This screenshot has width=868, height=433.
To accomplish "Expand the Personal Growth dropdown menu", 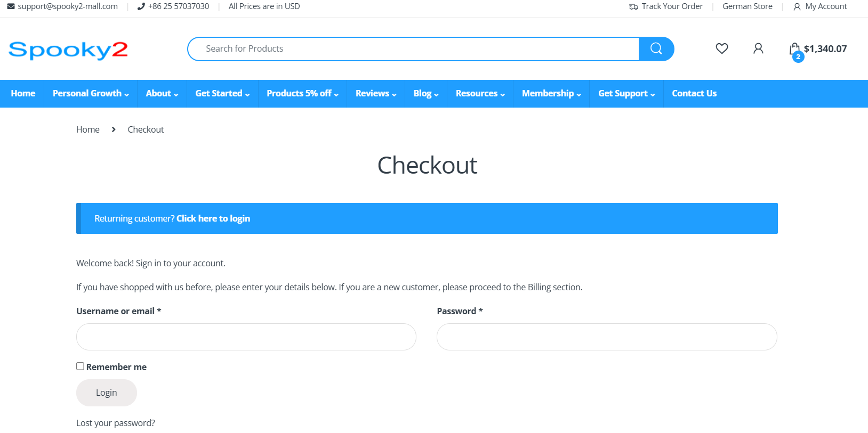I will [x=91, y=94].
